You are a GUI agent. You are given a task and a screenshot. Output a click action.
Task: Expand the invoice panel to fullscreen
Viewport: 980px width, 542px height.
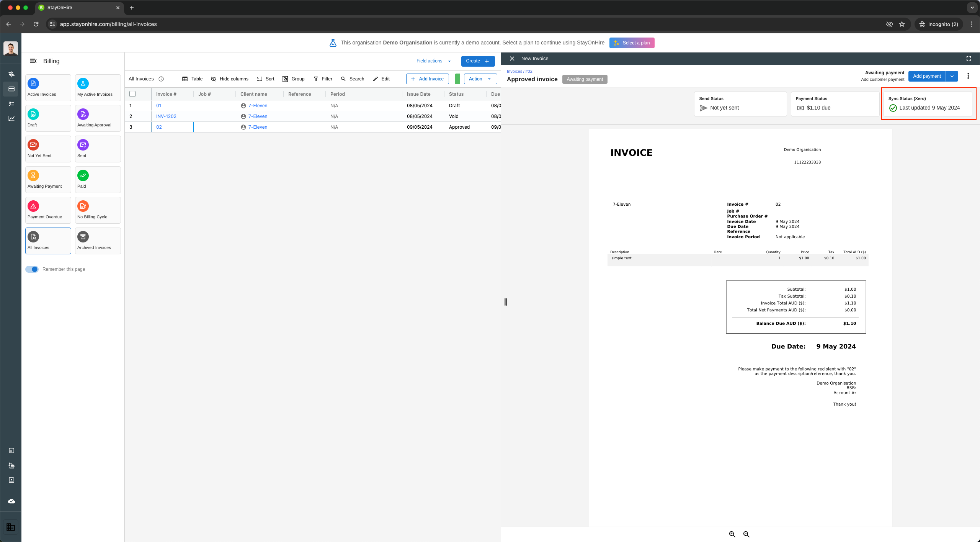(969, 59)
